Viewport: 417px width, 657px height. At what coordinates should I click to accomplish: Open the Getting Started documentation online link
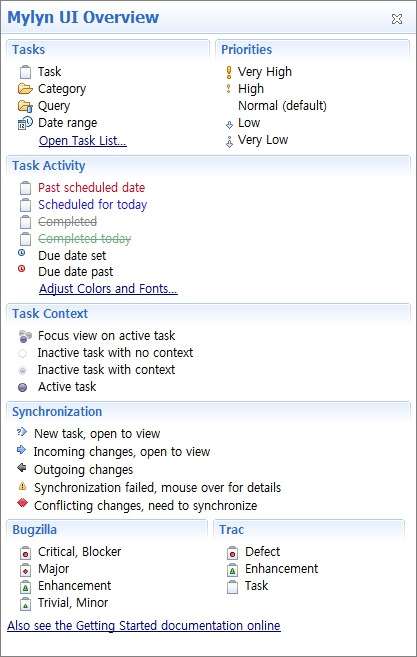coord(144,626)
